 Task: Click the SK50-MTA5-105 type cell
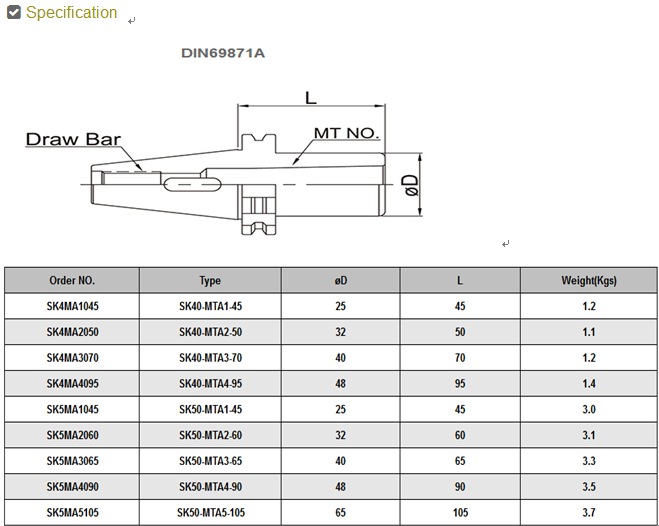click(210, 512)
